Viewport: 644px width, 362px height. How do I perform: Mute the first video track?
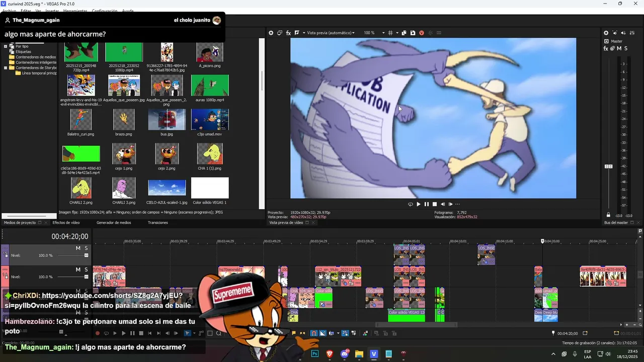pyautogui.click(x=78, y=248)
